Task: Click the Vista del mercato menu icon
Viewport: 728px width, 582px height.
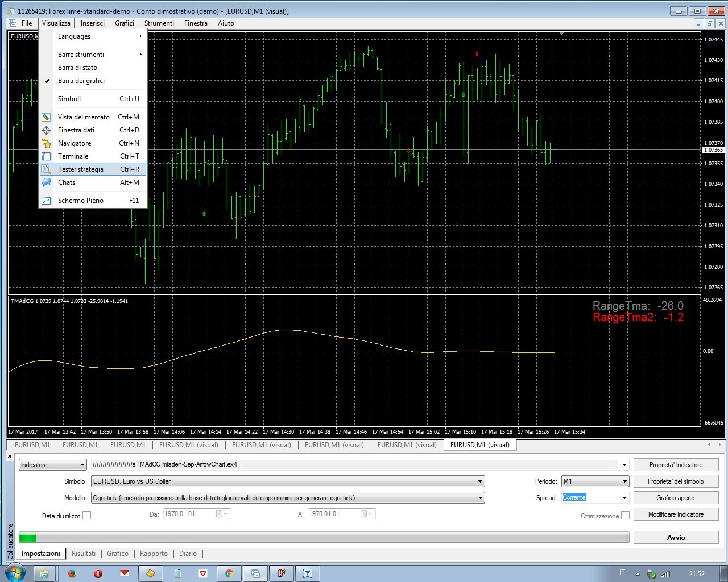Action: click(47, 117)
